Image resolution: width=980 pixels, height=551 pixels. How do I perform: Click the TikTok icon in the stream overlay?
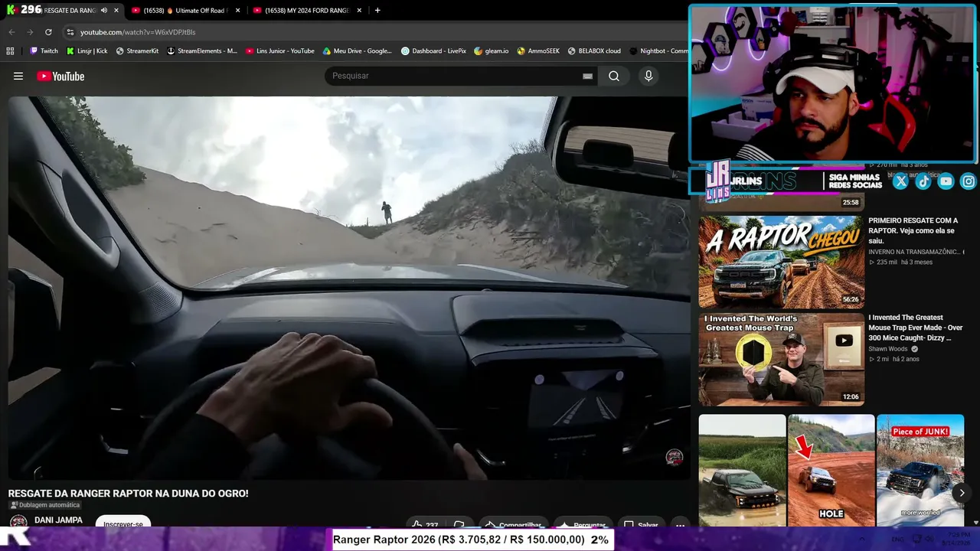click(923, 181)
